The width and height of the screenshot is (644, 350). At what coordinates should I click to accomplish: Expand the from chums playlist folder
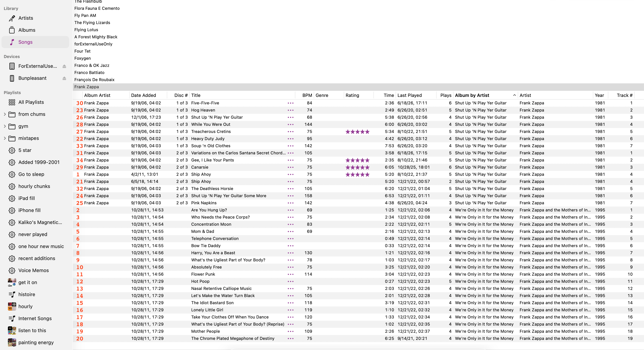[x=5, y=114]
